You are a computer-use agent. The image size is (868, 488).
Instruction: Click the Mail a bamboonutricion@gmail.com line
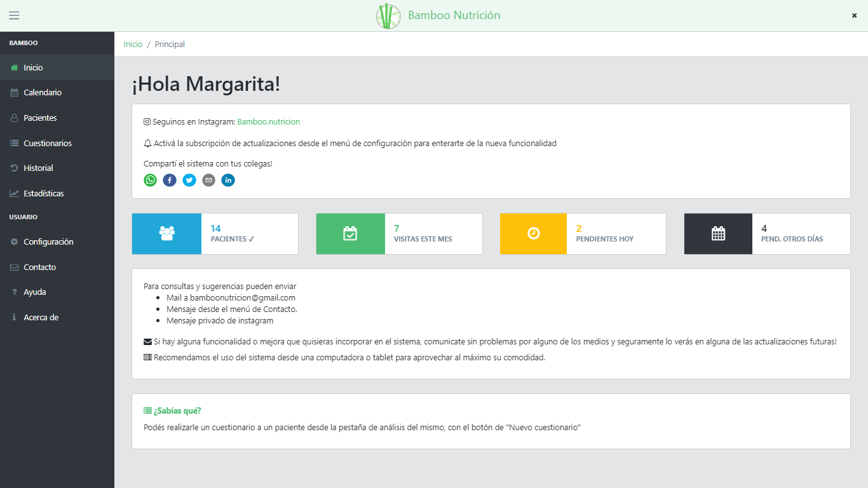point(231,297)
